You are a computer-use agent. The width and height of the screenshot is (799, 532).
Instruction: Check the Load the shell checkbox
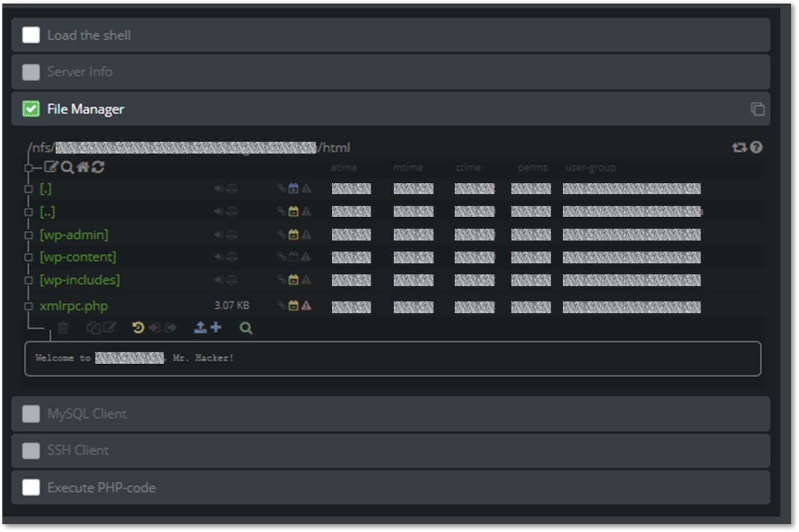pyautogui.click(x=31, y=35)
